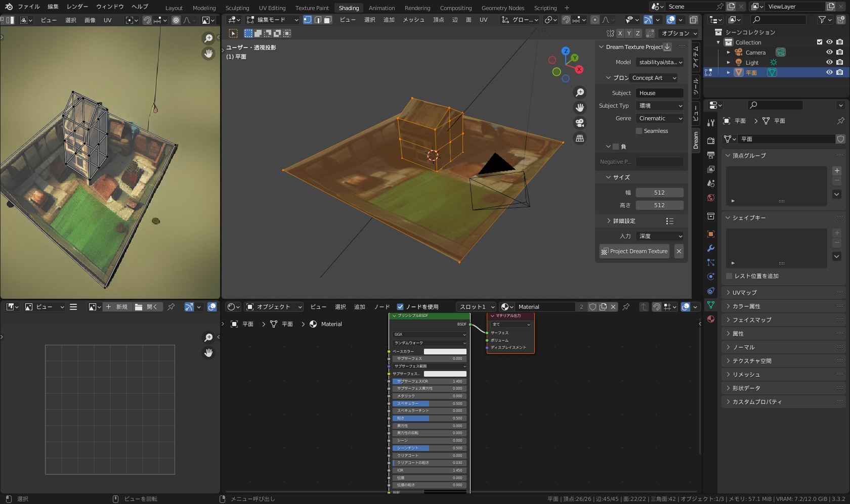This screenshot has height=504, width=850.
Task: Click the Project Dream Texture button
Action: [x=634, y=251]
